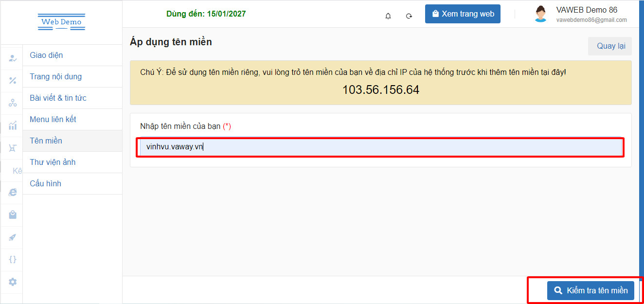Click the Xem trang web button
The width and height of the screenshot is (644, 304).
tap(462, 14)
